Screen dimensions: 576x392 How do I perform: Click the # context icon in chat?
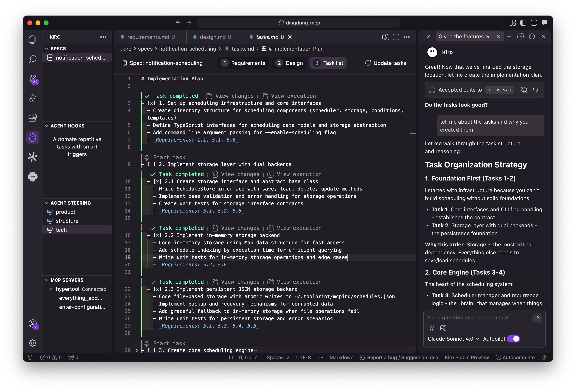click(431, 328)
